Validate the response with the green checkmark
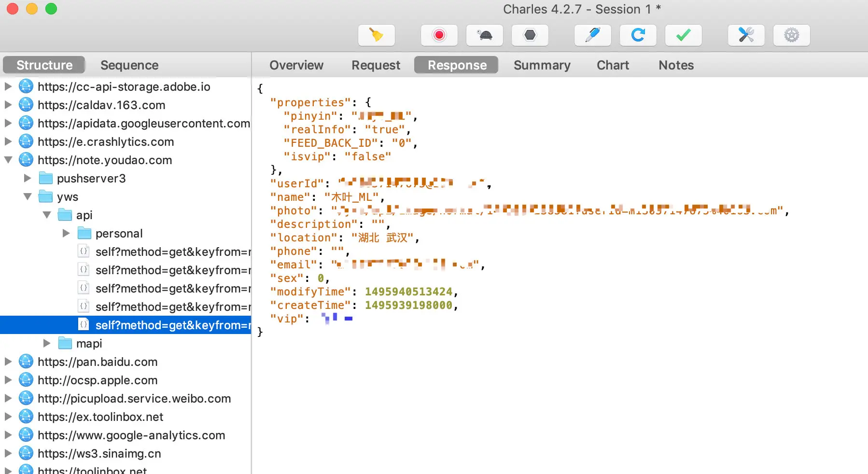Screen dimensions: 868x474 [684, 35]
